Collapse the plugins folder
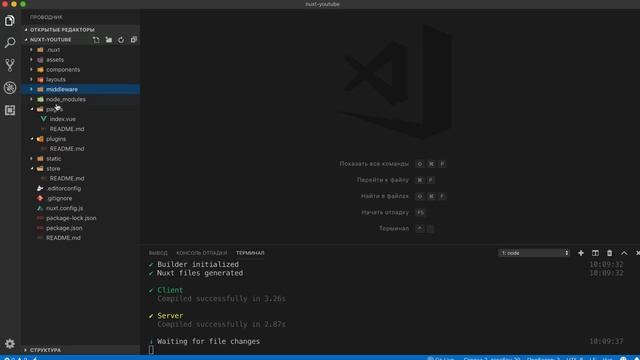This screenshot has width=640, height=360. click(x=81, y=139)
